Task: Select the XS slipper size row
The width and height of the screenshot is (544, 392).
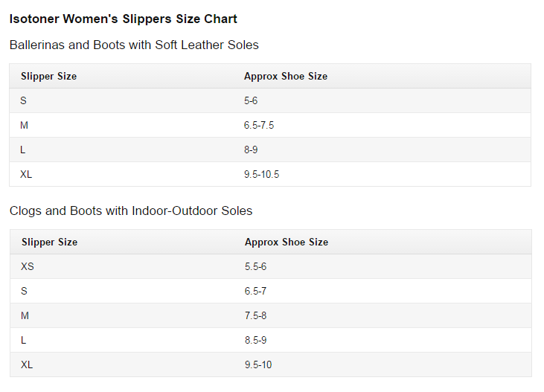Action: [x=28, y=266]
